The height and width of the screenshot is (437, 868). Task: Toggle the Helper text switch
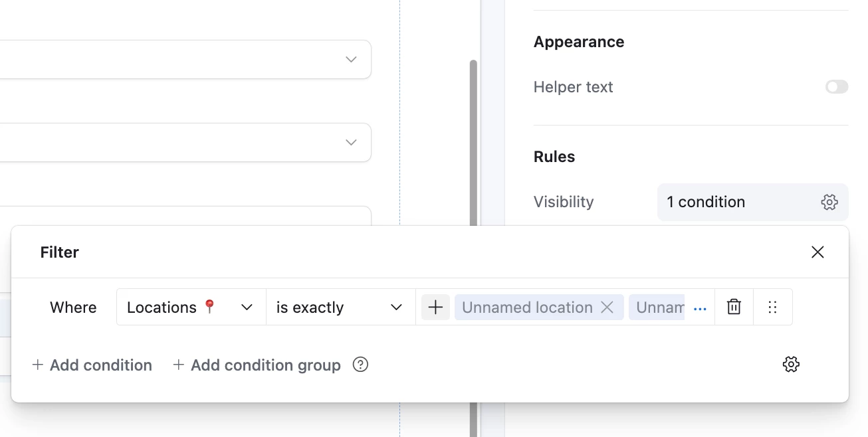click(837, 87)
